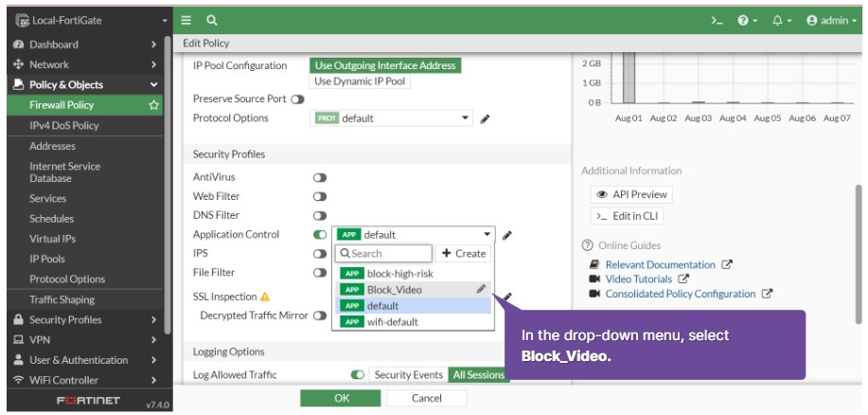Open API Preview
The width and height of the screenshot is (868, 415).
click(x=631, y=194)
